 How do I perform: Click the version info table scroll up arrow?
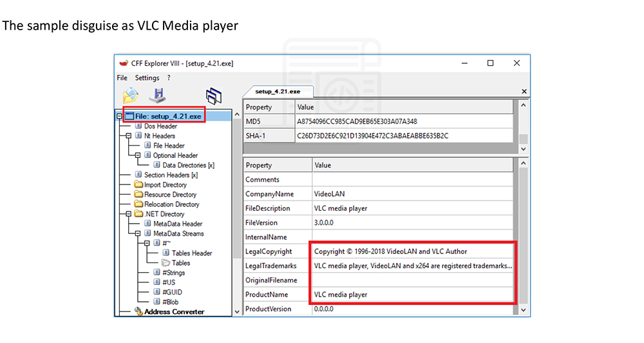point(523,163)
